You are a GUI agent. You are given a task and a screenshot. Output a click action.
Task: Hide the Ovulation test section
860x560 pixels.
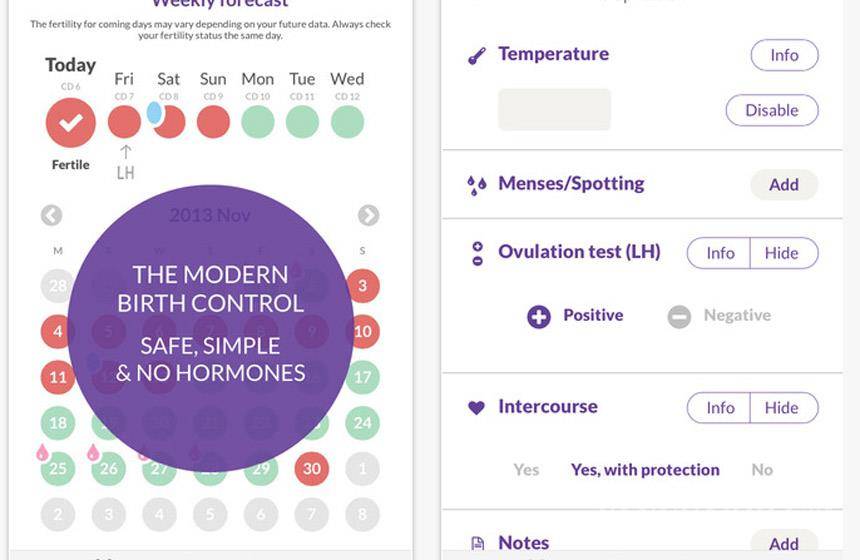coord(783,253)
